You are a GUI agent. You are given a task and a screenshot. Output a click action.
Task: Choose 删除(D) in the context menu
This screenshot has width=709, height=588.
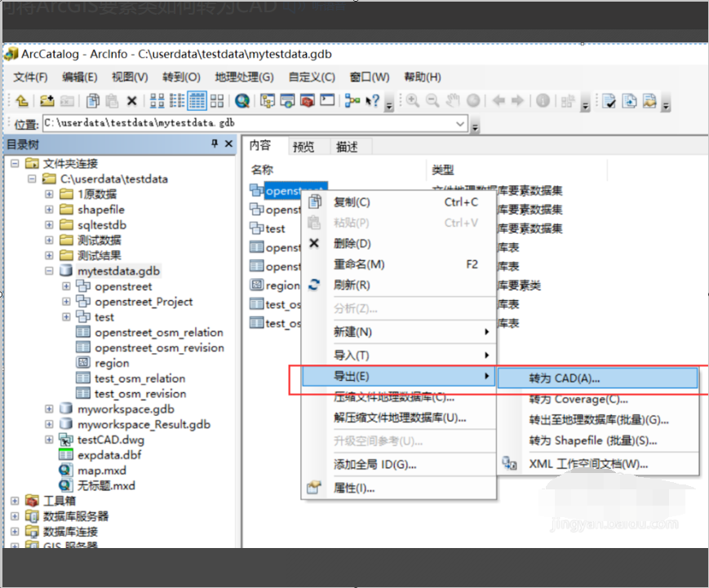(x=398, y=244)
